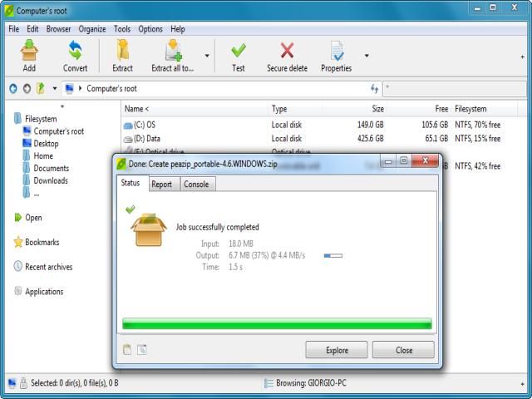Click the Convert archive icon
532x399 pixels.
(x=75, y=52)
